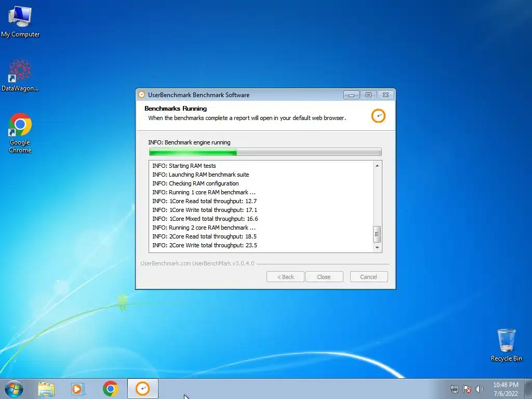Maximize the UserBenchmark window
This screenshot has height=399, width=532.
[x=368, y=95]
